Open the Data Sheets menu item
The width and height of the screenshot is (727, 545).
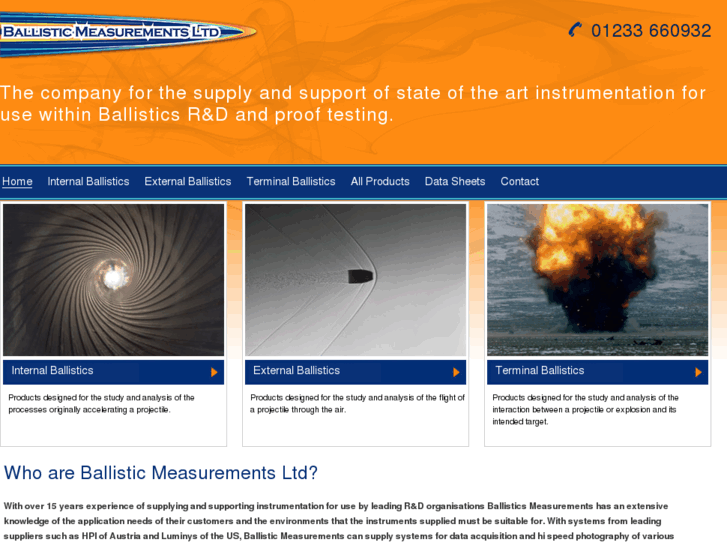(455, 181)
